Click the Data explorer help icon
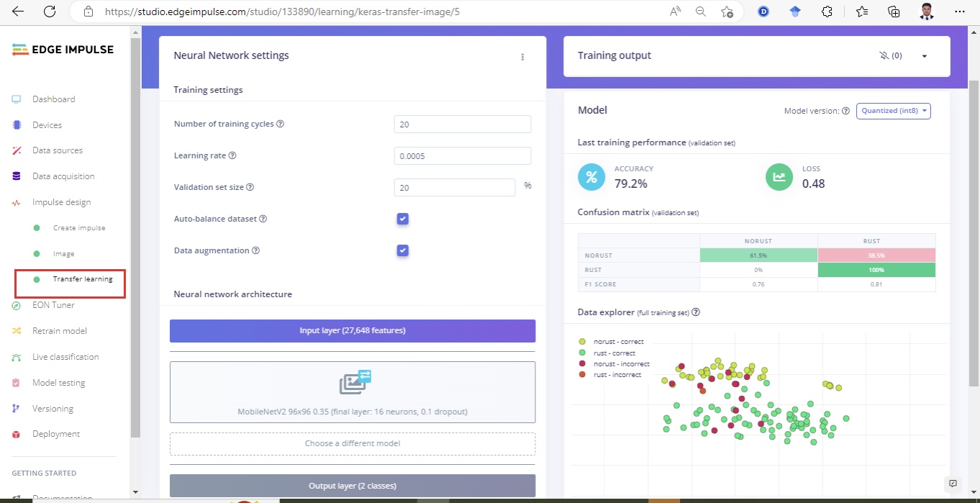This screenshot has width=980, height=503. click(696, 312)
